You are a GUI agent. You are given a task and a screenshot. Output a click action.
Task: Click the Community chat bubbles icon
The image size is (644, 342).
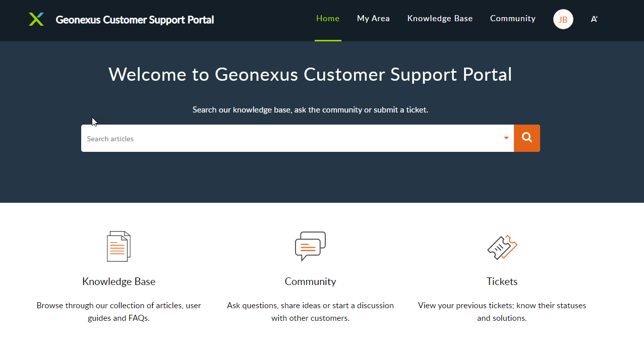click(x=310, y=246)
